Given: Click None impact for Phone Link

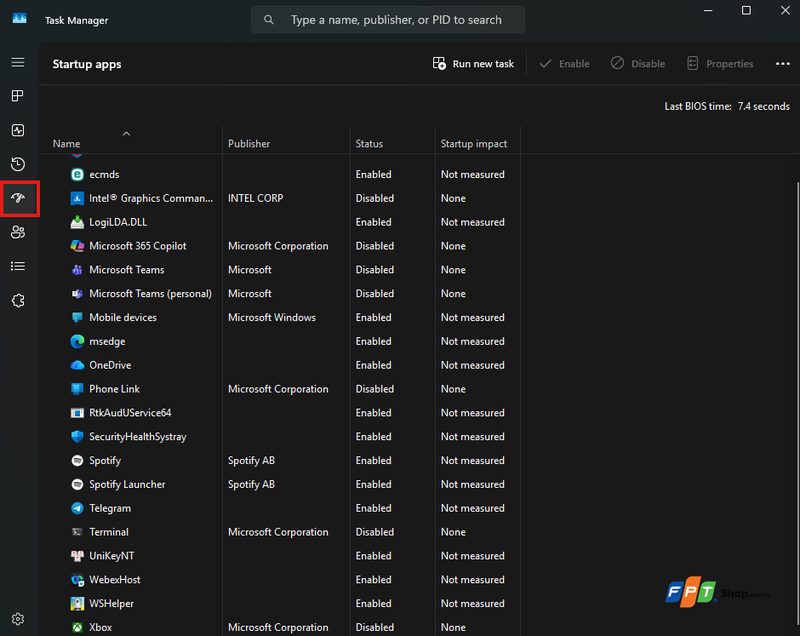Looking at the screenshot, I should tap(453, 389).
